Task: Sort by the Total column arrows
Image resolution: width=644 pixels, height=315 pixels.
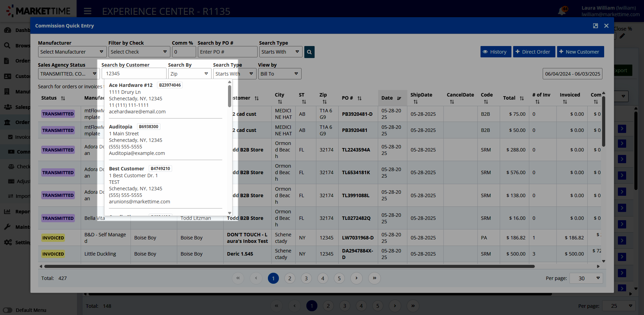Action: pyautogui.click(x=522, y=98)
